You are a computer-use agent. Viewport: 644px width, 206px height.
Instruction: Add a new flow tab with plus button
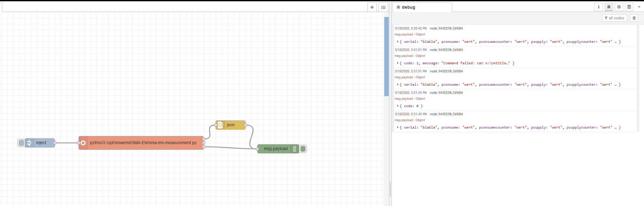click(372, 7)
